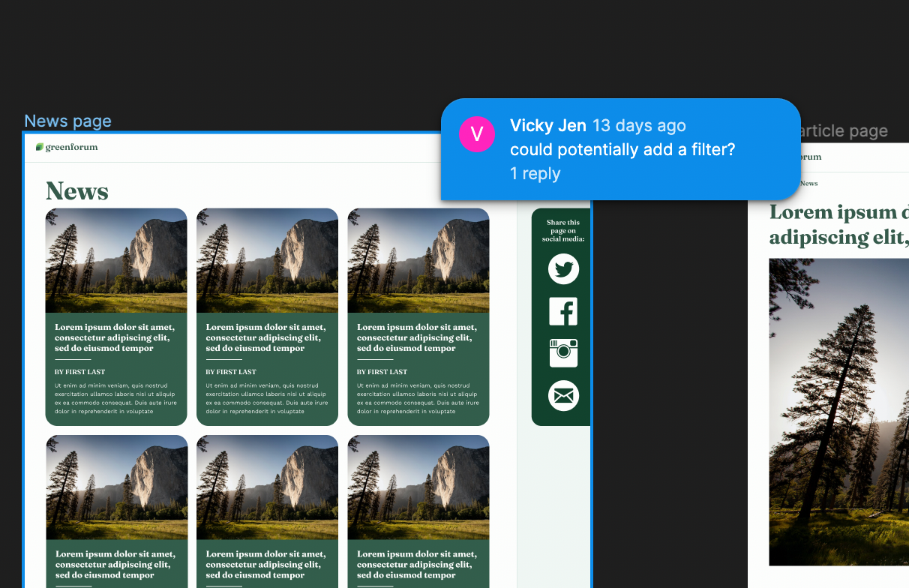909x588 pixels.
Task: Open the '1 reply' thread link
Action: [535, 173]
